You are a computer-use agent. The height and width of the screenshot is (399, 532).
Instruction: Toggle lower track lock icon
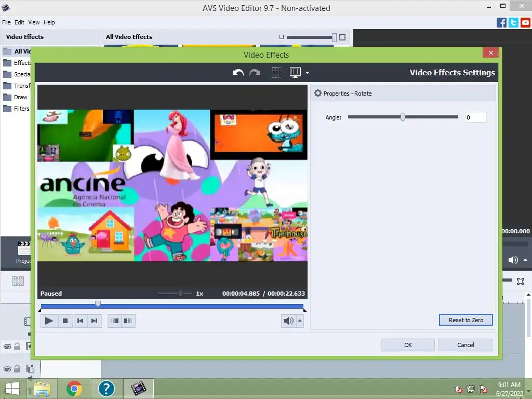pyautogui.click(x=17, y=368)
